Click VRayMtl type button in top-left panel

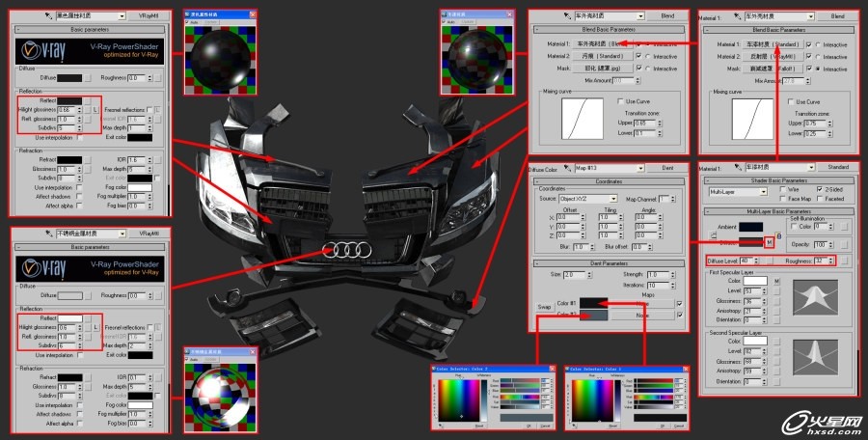click(x=149, y=16)
